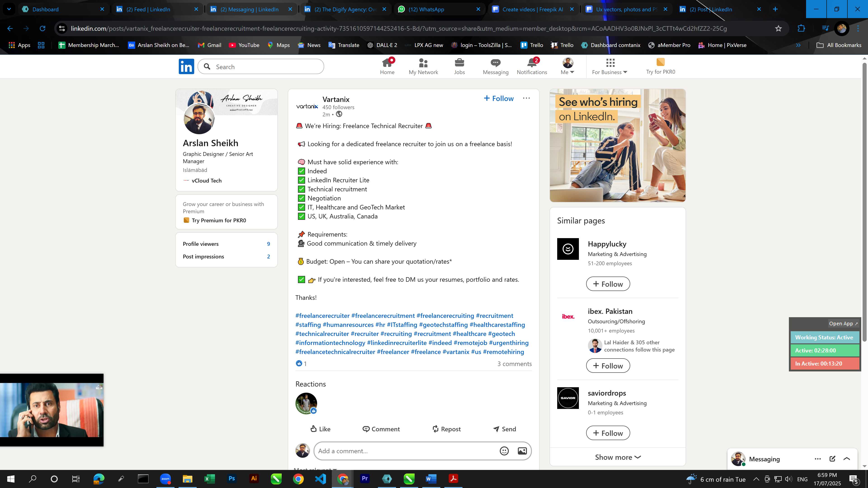Click the like reaction count icon

click(299, 363)
